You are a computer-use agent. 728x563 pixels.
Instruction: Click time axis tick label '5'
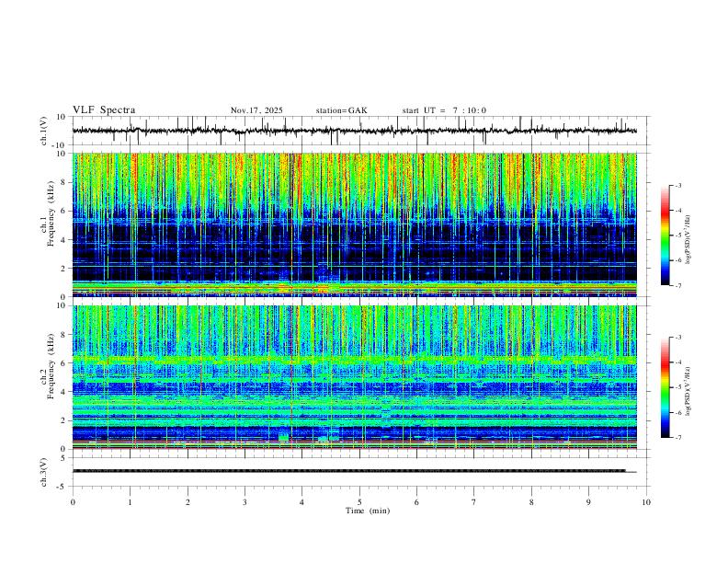pos(359,502)
